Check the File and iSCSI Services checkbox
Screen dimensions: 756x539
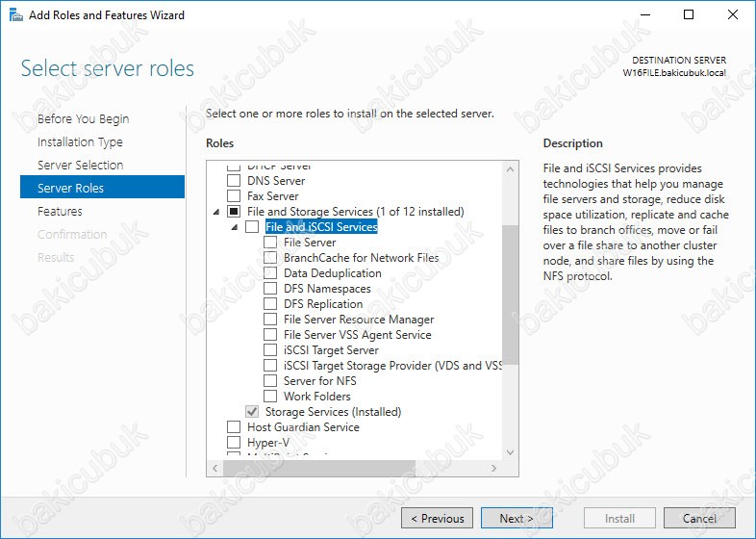[252, 227]
